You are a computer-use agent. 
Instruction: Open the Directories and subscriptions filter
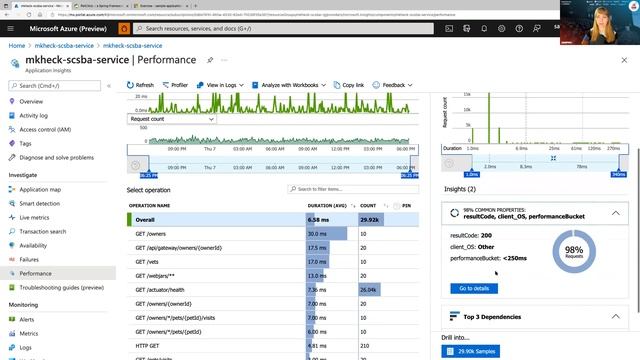467,29
